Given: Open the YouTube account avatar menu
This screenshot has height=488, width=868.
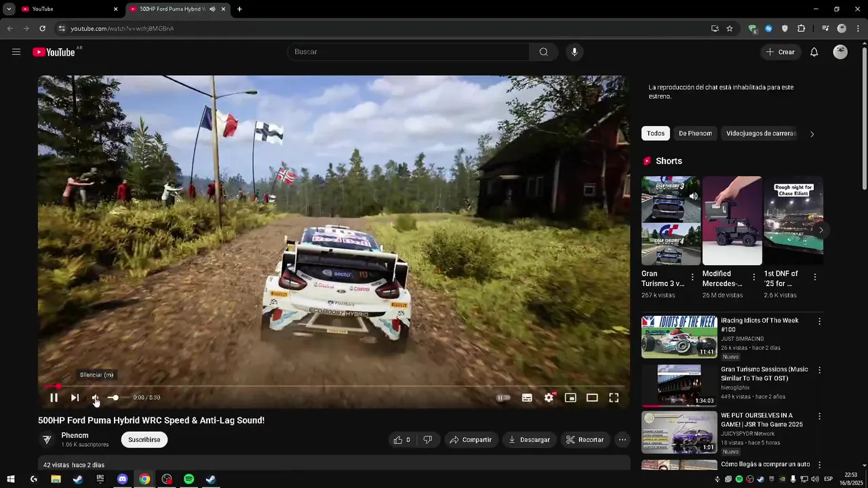Looking at the screenshot, I should [840, 52].
